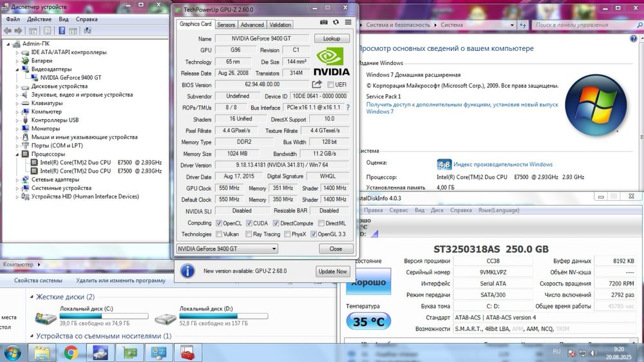Toggle Ray Tracing checkbox
The image size is (644, 362).
point(249,234)
